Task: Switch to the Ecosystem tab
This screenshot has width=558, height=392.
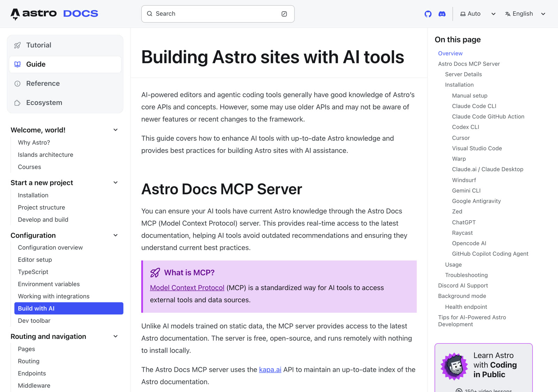Action: [65, 103]
